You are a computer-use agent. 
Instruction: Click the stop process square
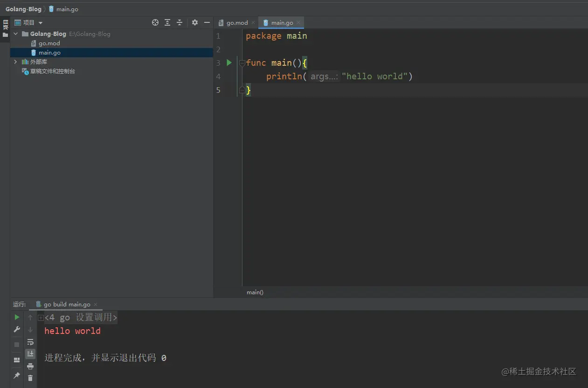pyautogui.click(x=17, y=345)
